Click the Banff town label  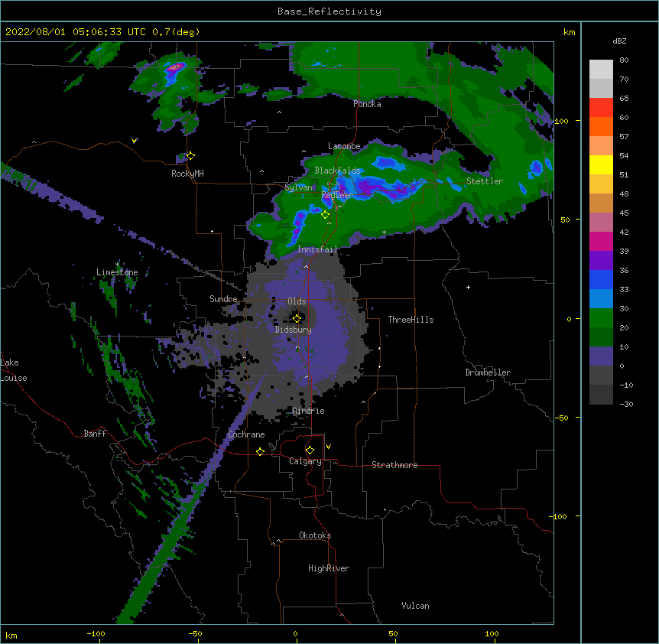[x=95, y=434]
